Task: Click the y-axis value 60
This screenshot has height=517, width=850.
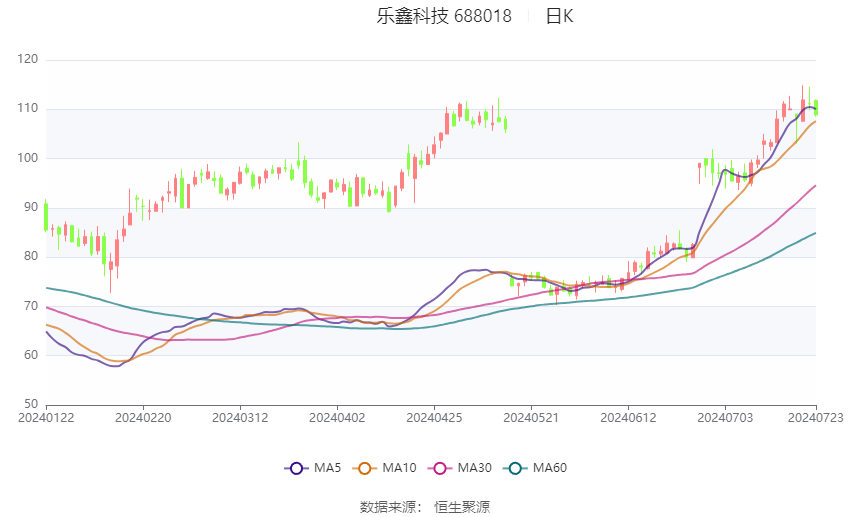Action: coord(31,355)
